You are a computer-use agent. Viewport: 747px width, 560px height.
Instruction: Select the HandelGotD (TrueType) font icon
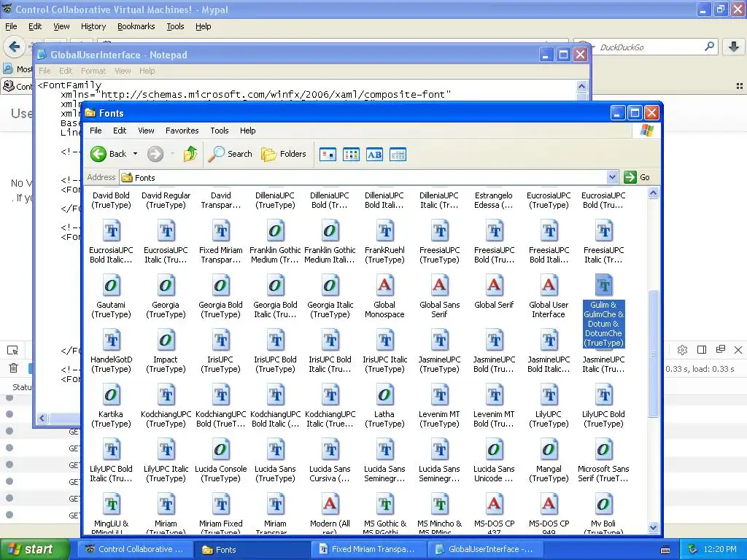[x=111, y=340]
